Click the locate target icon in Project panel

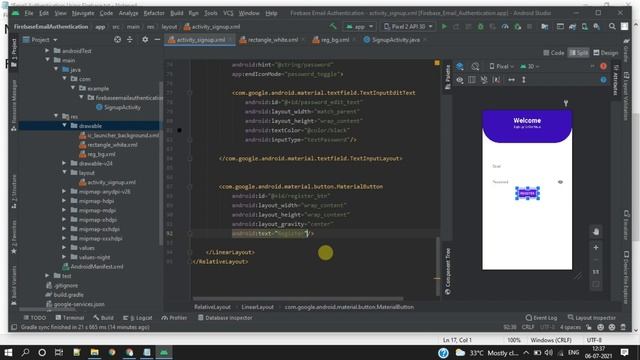click(x=118, y=40)
